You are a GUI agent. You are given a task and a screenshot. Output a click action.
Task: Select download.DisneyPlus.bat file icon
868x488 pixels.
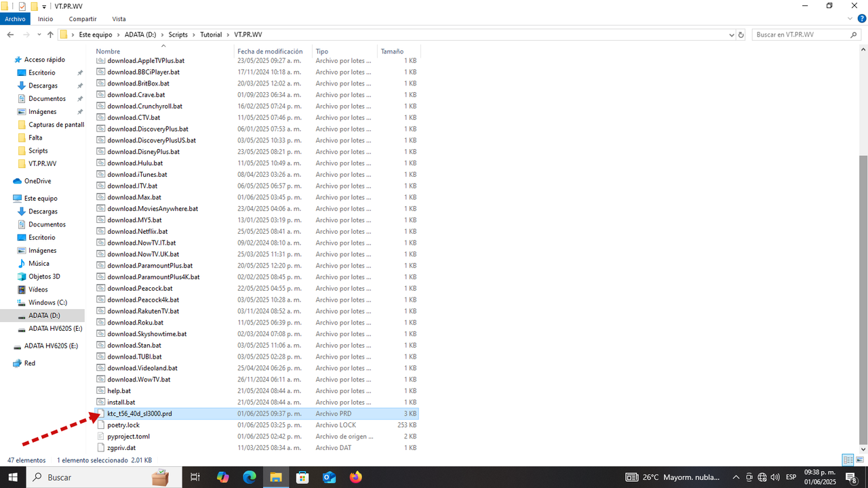tap(100, 151)
